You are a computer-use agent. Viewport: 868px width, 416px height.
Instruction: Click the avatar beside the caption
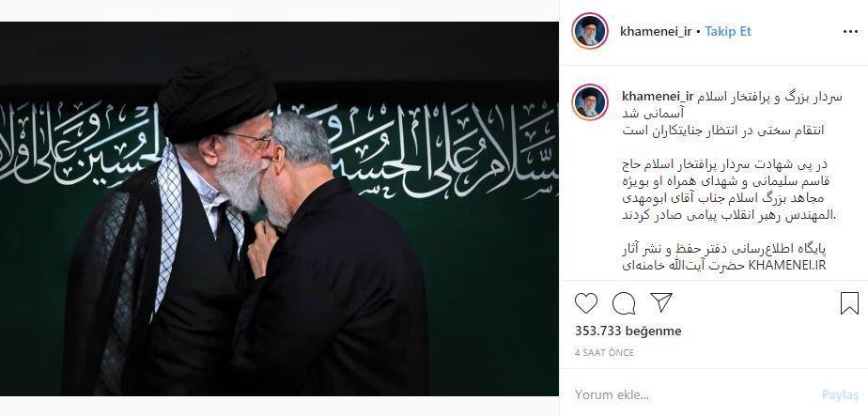590,102
